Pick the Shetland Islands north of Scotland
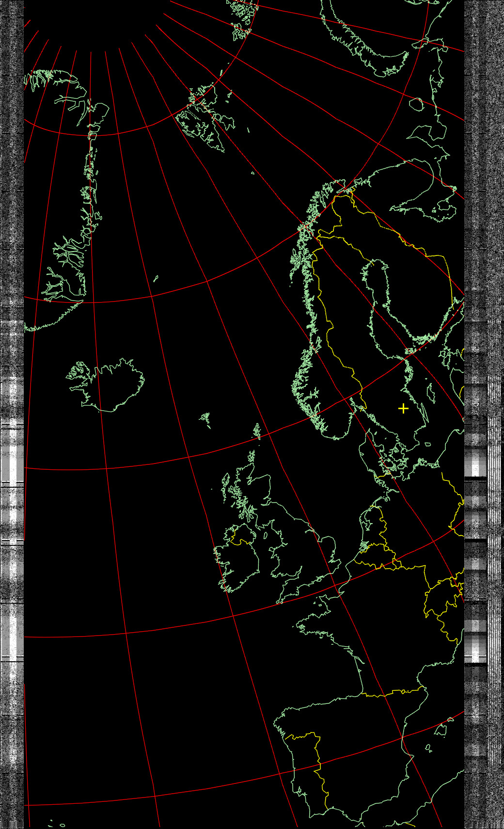The image size is (504, 829). click(x=257, y=430)
